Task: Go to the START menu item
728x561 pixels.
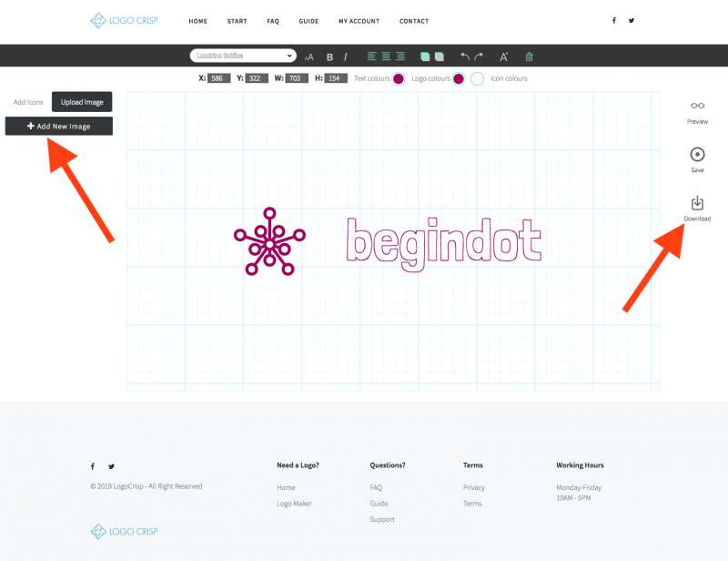Action: point(237,21)
